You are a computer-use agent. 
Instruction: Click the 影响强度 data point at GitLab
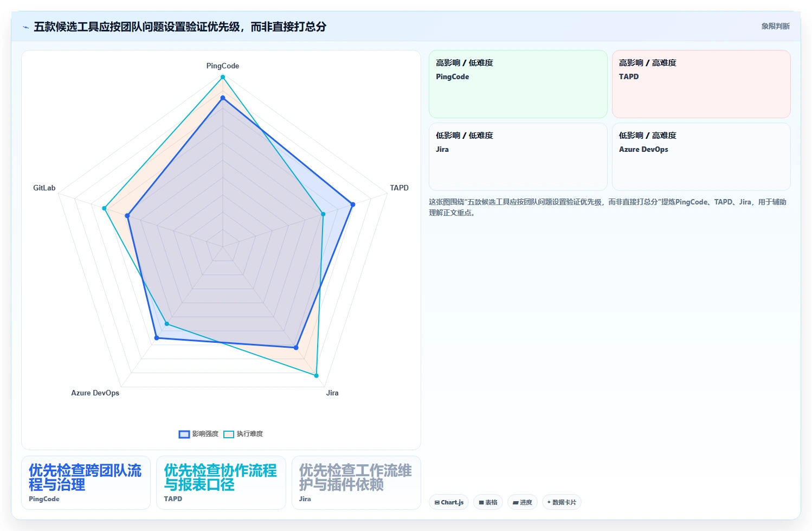coord(127,216)
